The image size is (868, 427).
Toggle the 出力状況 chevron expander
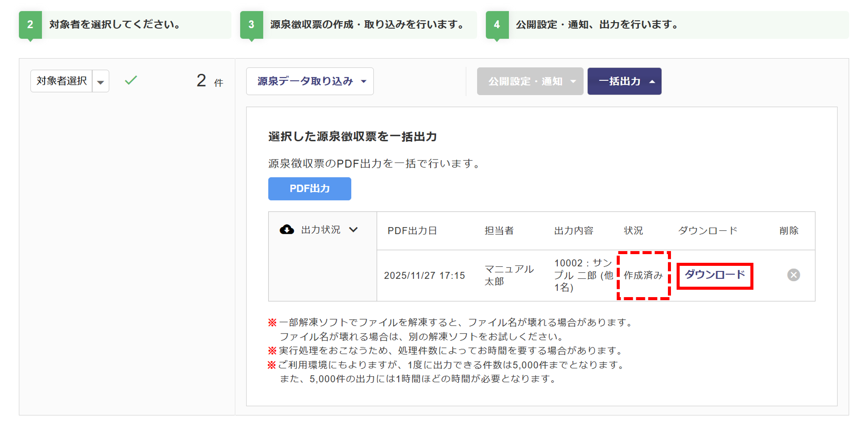coord(354,230)
